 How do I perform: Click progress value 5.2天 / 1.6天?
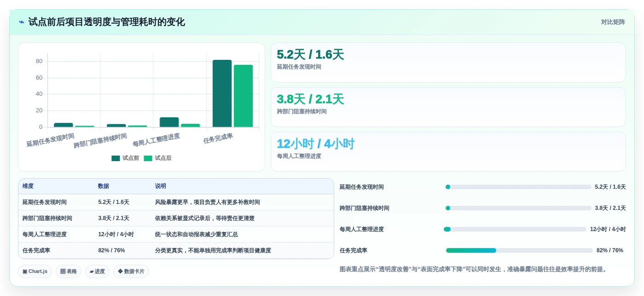pyautogui.click(x=610, y=187)
